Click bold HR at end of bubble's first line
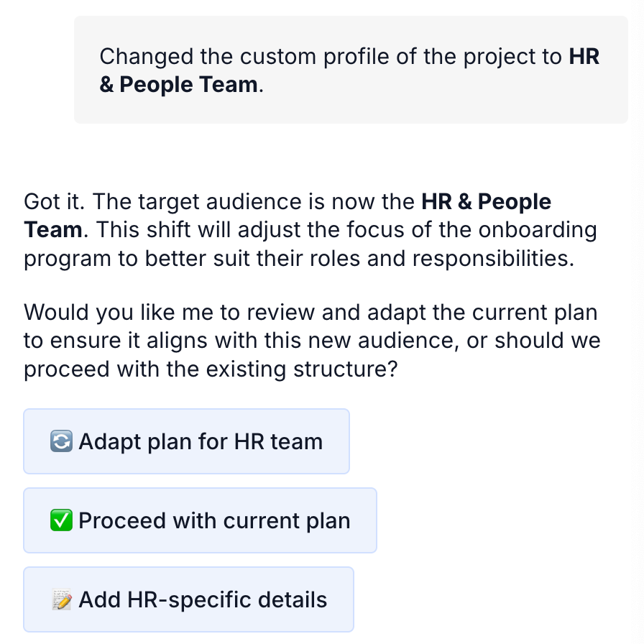644x644 pixels. click(584, 56)
